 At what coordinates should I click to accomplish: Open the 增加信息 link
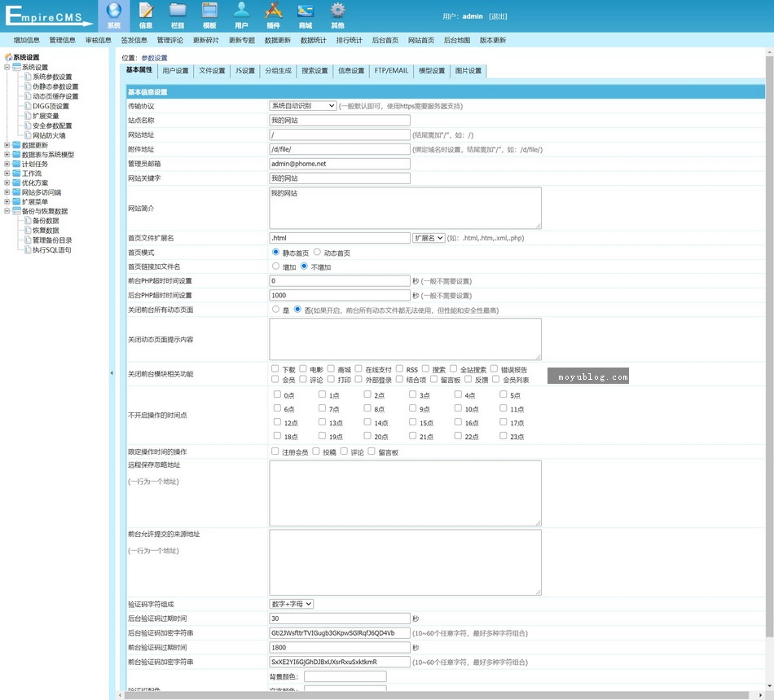click(27, 41)
